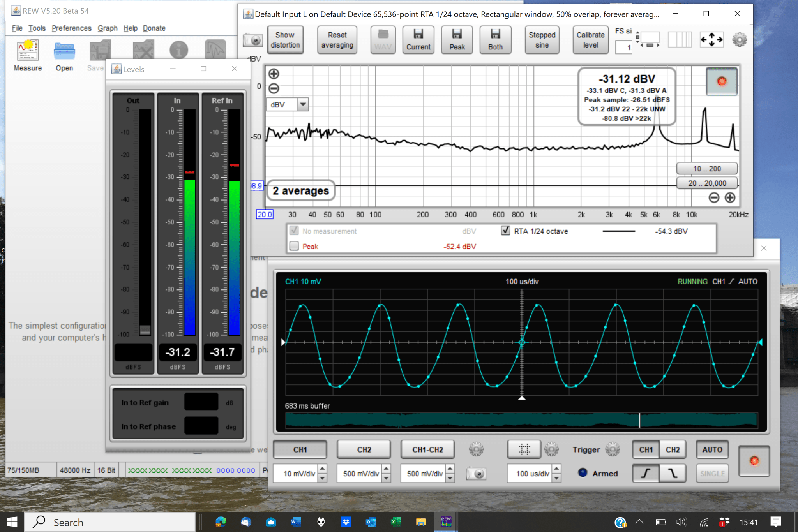
Task: Zoom in vertically on the RTA graph
Action: (x=274, y=74)
